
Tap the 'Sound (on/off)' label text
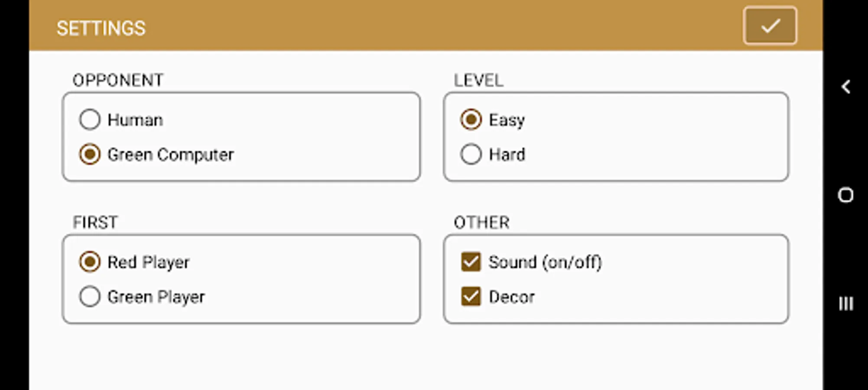tap(545, 262)
